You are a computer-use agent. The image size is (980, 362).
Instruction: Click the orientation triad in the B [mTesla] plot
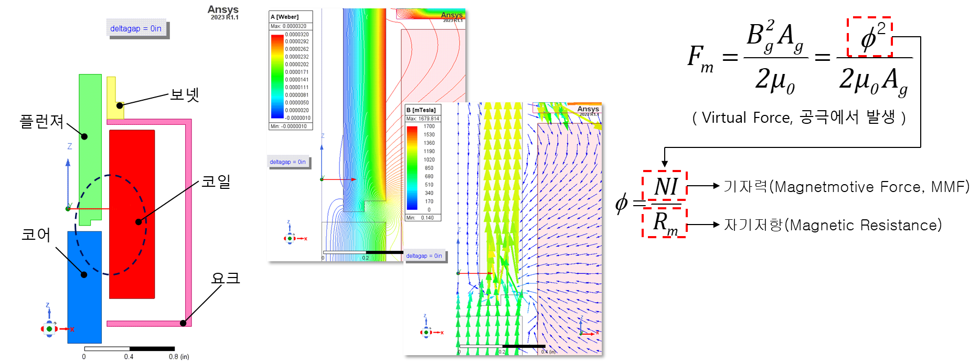pyautogui.click(x=426, y=332)
